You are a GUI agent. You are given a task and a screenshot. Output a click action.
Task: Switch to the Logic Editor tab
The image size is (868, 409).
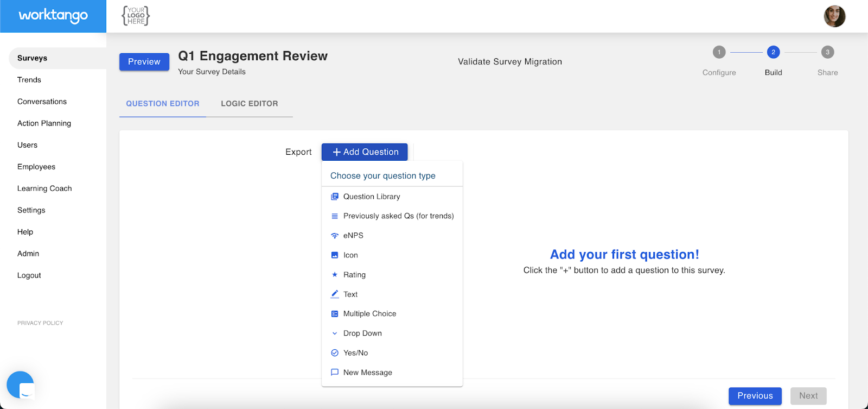click(250, 104)
